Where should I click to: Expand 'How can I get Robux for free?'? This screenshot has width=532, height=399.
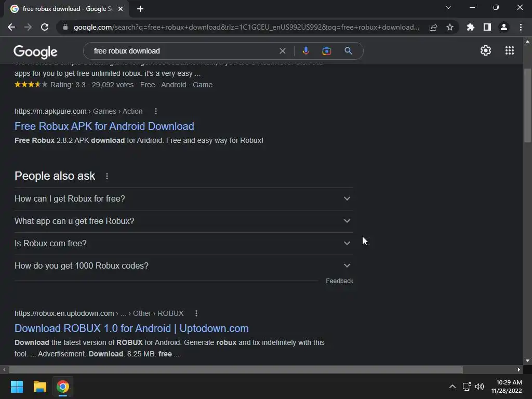pos(183,199)
